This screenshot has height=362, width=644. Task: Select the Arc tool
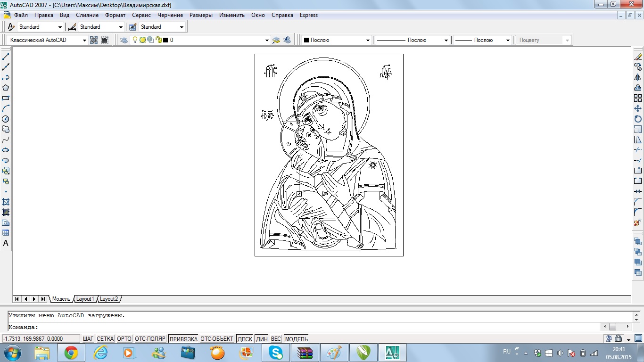point(6,108)
